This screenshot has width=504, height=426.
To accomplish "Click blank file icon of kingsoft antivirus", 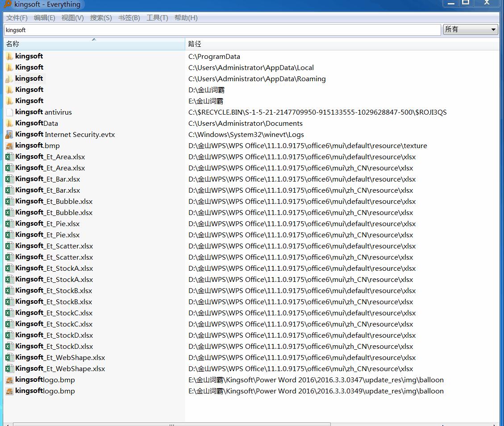I will (10, 112).
